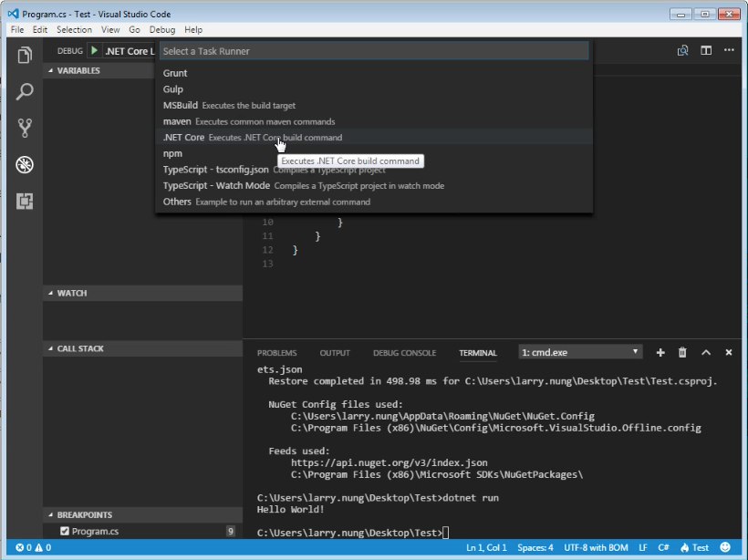This screenshot has height=560, width=748.
Task: Select .NET Core task runner
Action: (x=374, y=138)
